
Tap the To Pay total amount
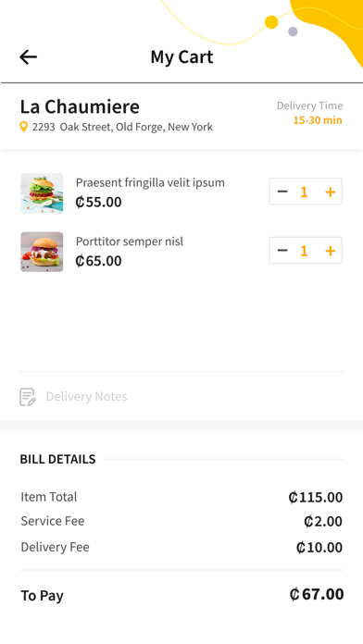coord(317,594)
